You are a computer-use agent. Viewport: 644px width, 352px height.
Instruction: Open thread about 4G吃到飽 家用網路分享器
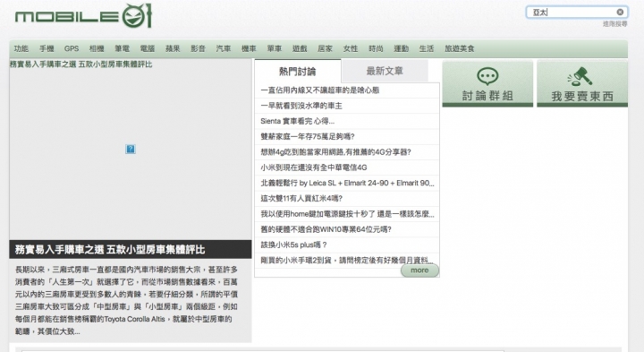335,152
